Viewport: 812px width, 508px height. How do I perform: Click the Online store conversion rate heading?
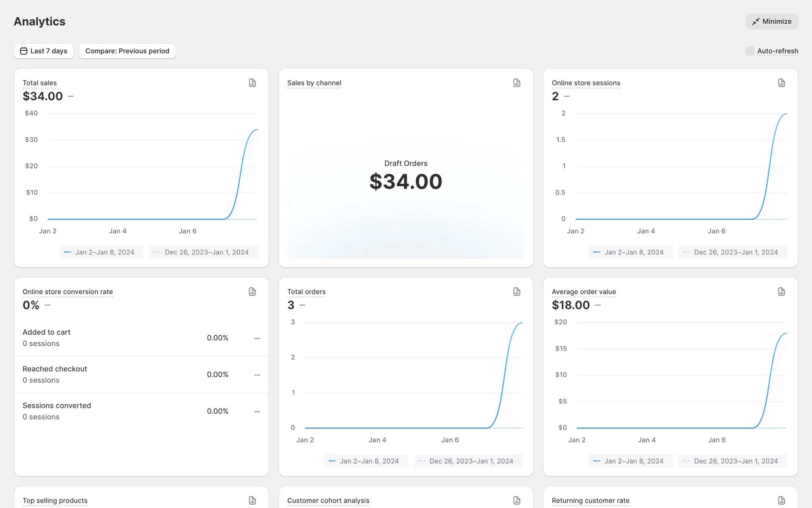tap(68, 292)
